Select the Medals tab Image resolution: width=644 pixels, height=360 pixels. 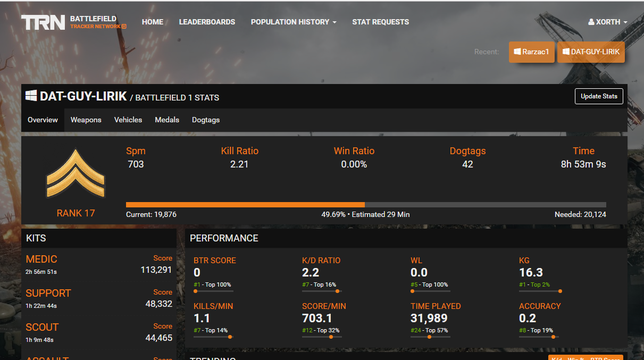point(167,120)
